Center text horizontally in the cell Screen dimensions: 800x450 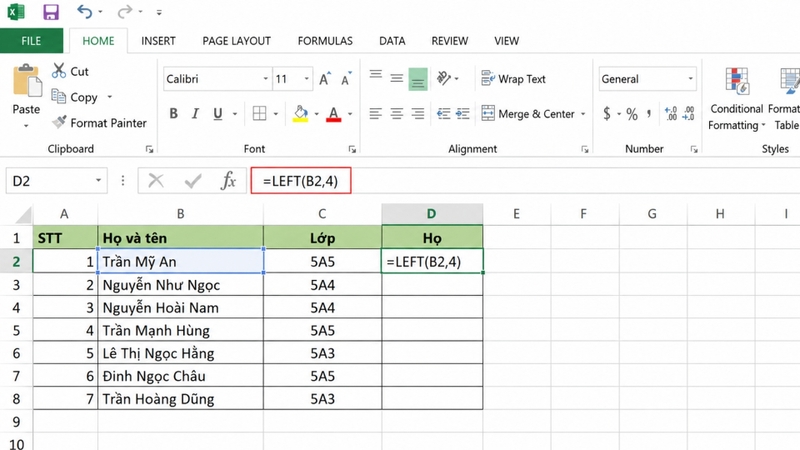pos(396,113)
